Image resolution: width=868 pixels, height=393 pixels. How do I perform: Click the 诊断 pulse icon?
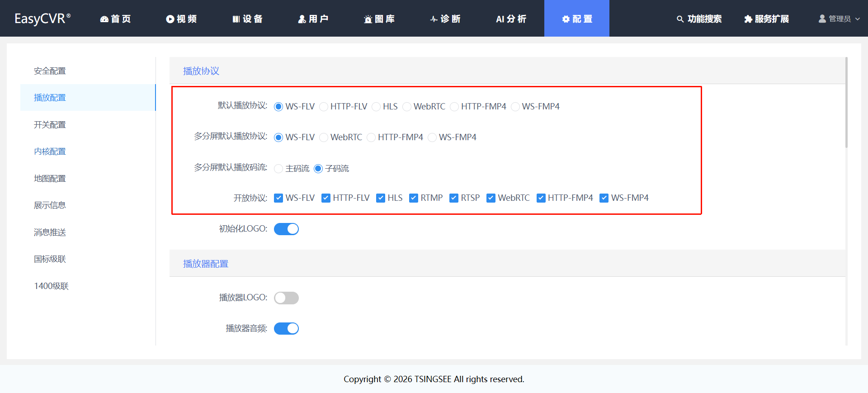tap(434, 19)
